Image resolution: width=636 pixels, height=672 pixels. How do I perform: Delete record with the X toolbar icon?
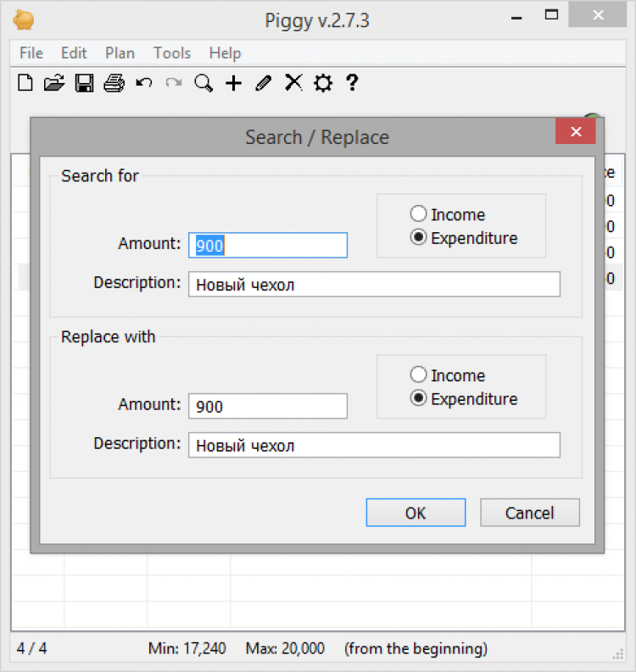pyautogui.click(x=293, y=82)
